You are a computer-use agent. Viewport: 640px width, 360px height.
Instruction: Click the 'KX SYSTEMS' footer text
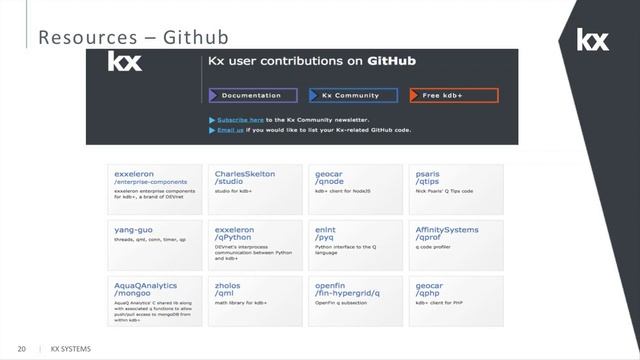[x=71, y=349]
